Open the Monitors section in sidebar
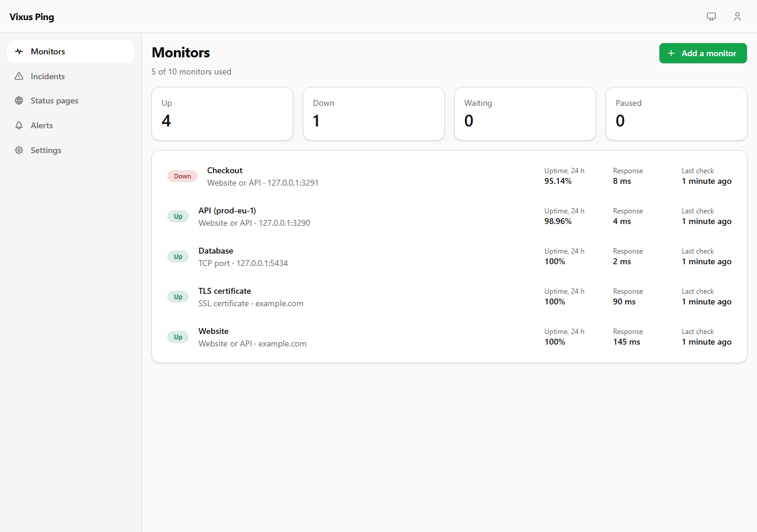 (x=71, y=51)
